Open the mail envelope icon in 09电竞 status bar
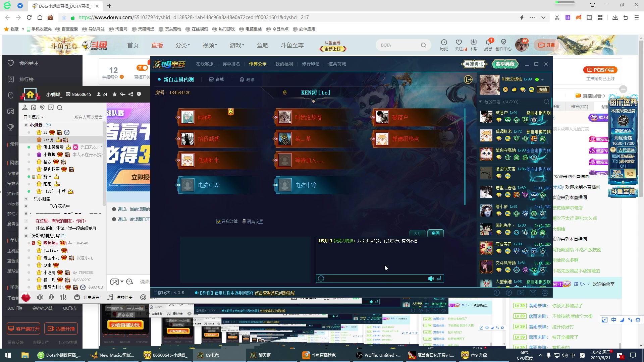The width and height of the screenshot is (644, 362). (533, 293)
